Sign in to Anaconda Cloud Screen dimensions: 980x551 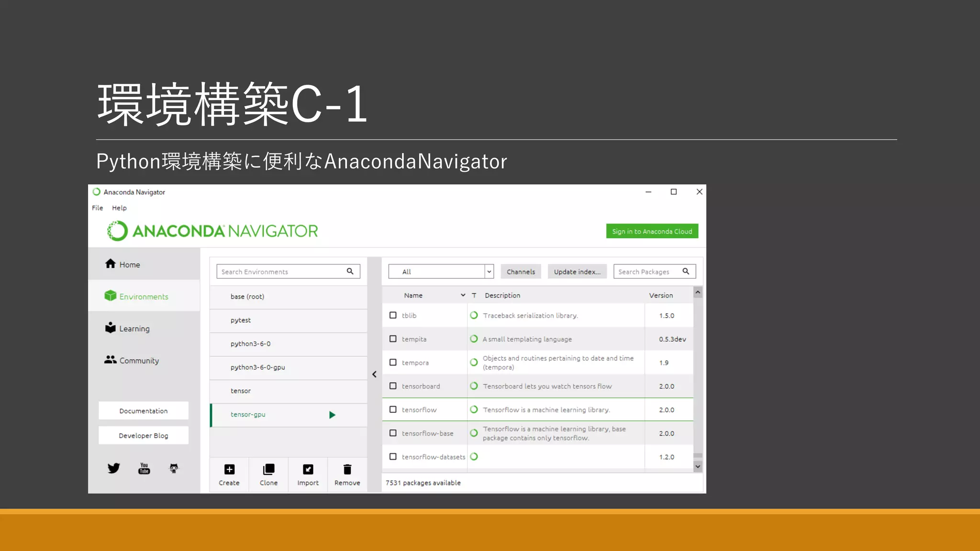click(652, 231)
